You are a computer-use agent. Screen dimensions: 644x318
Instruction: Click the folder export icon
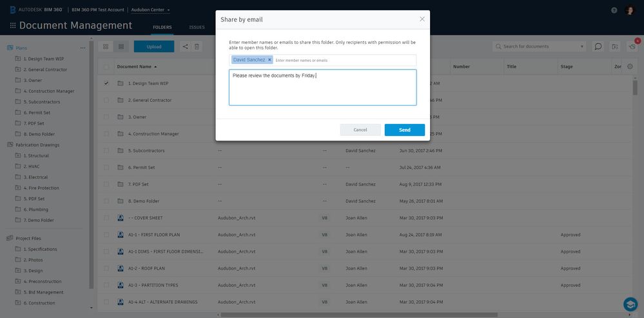click(614, 46)
